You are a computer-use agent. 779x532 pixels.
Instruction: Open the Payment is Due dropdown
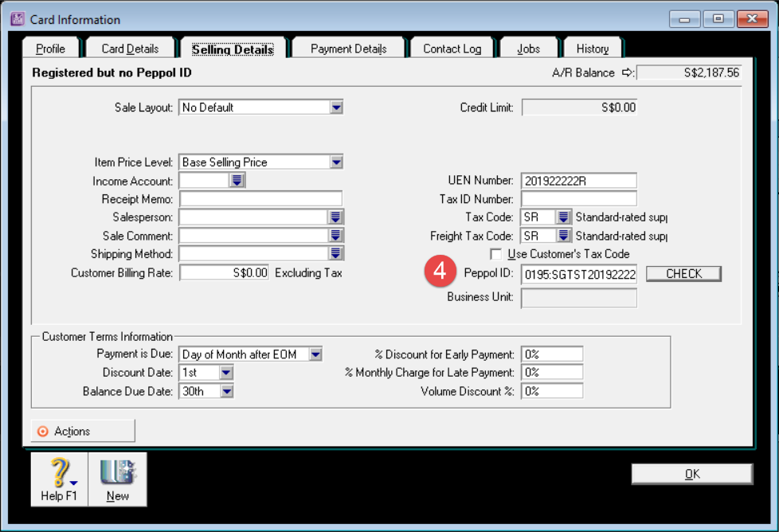315,354
